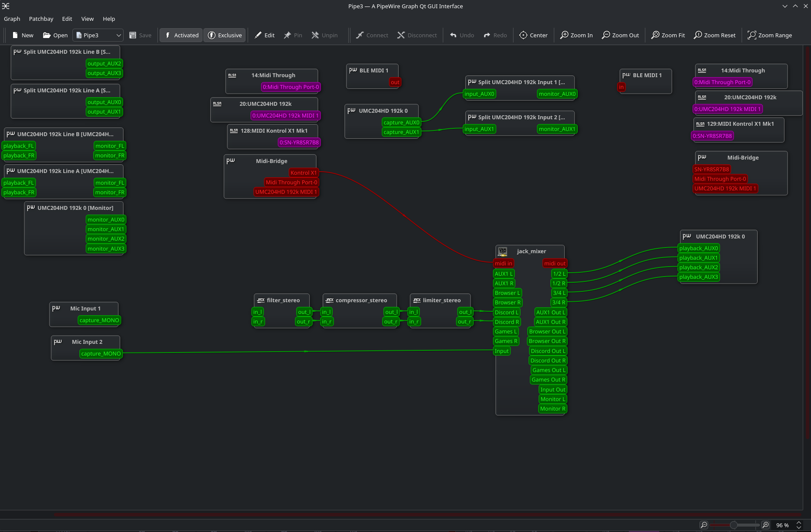Image resolution: width=811 pixels, height=532 pixels.
Task: Click the JACK icon on limiter_stereo node
Action: [417, 300]
